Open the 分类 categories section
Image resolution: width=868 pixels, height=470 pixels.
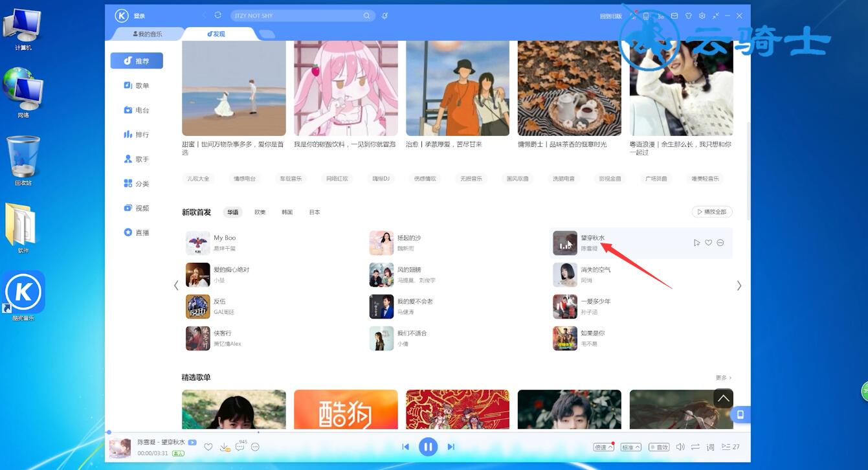coord(137,184)
